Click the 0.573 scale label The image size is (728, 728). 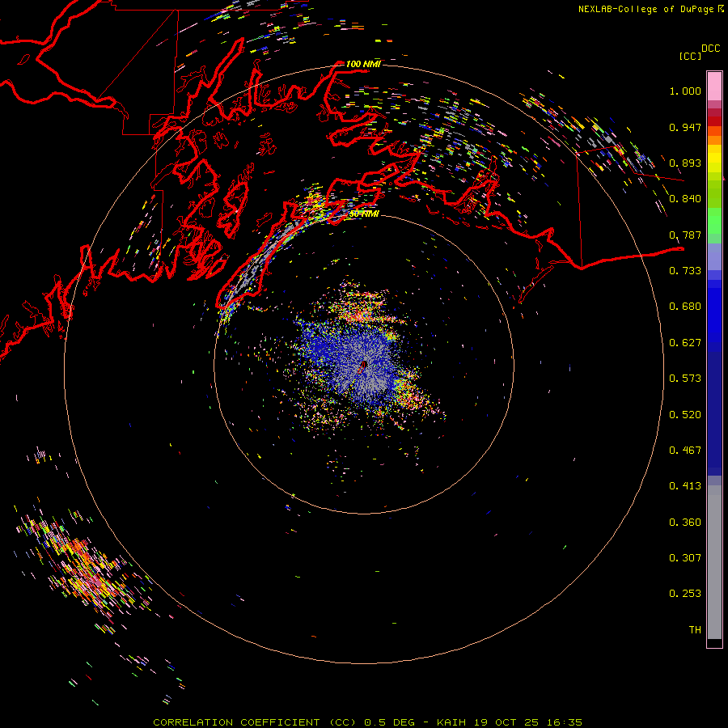[685, 379]
